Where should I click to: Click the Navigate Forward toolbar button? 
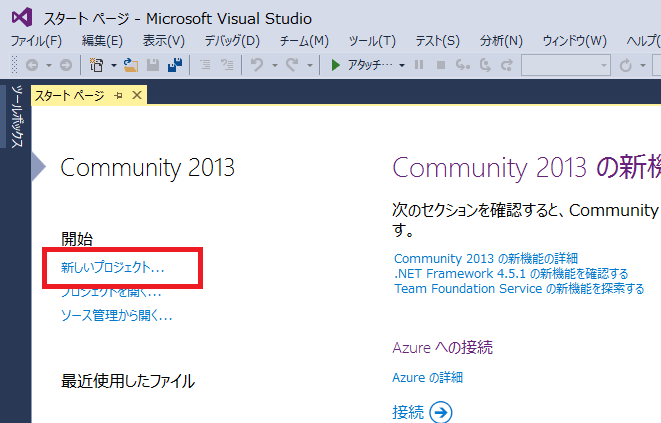coord(66,65)
